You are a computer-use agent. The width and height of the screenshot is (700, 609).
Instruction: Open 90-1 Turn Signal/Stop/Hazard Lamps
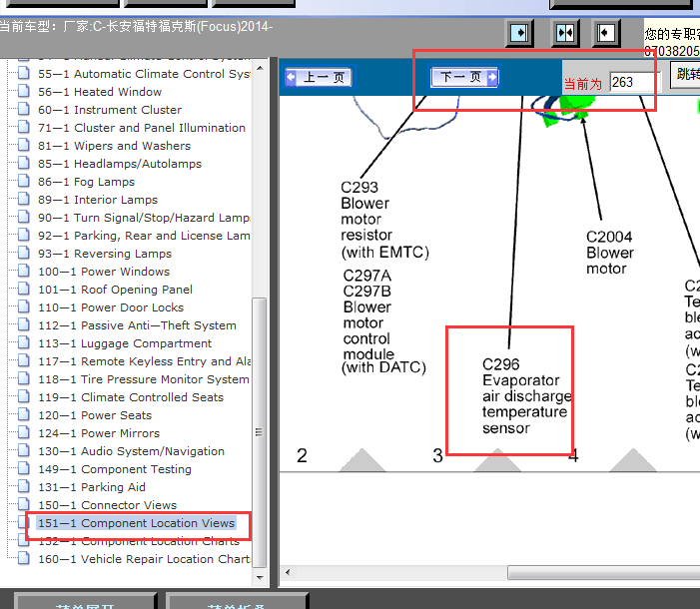point(144,218)
